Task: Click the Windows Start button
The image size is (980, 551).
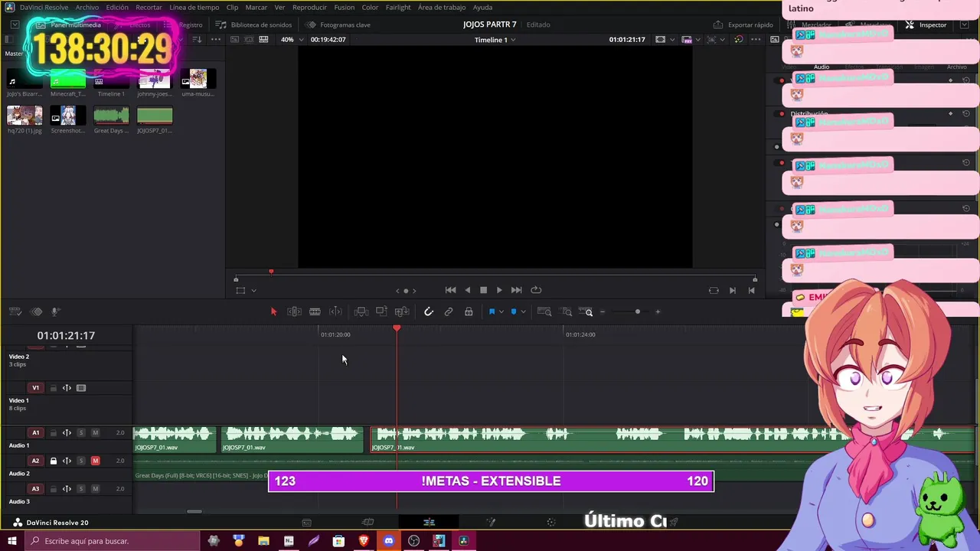Action: tap(11, 541)
